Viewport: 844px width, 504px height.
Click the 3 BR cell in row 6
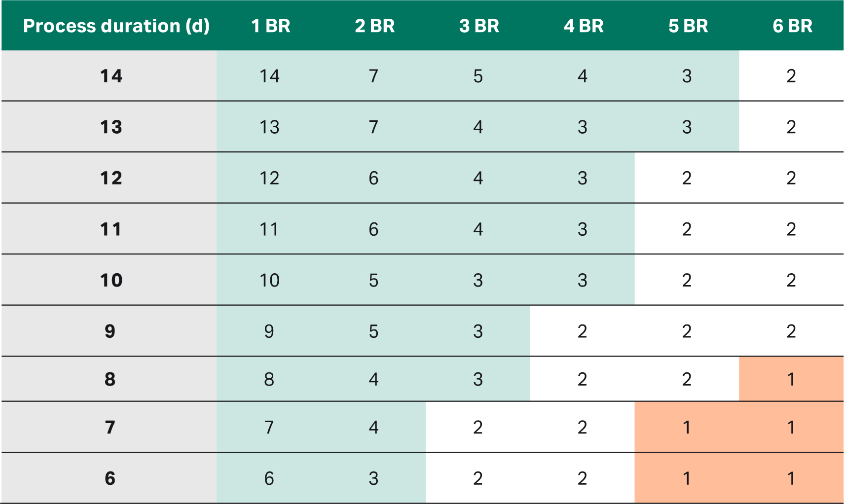coord(478,478)
